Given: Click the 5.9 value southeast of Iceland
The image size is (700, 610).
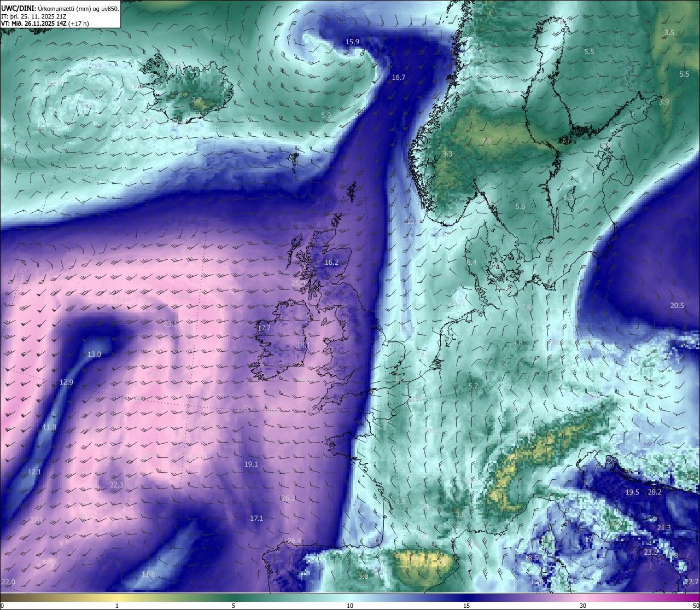Looking at the screenshot, I should point(326,115).
